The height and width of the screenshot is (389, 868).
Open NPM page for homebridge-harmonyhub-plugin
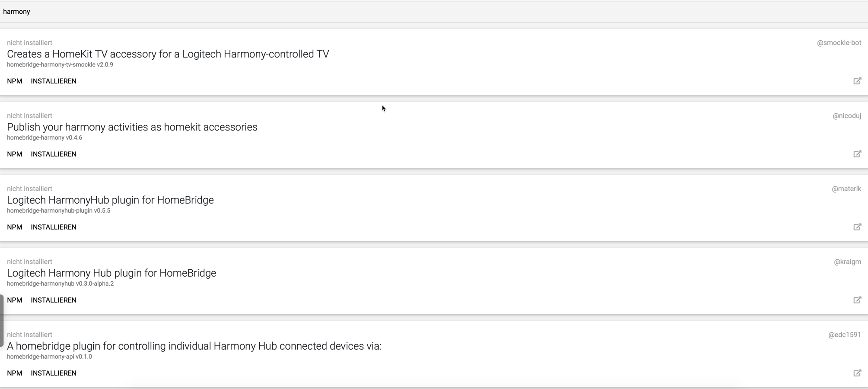coord(15,227)
